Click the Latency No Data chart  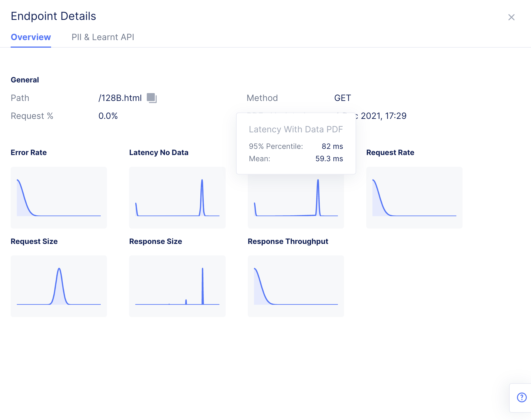(x=177, y=197)
